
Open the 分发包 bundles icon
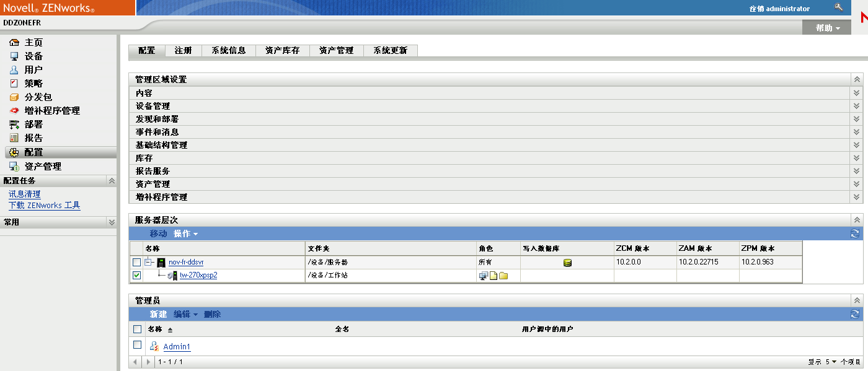coord(14,97)
